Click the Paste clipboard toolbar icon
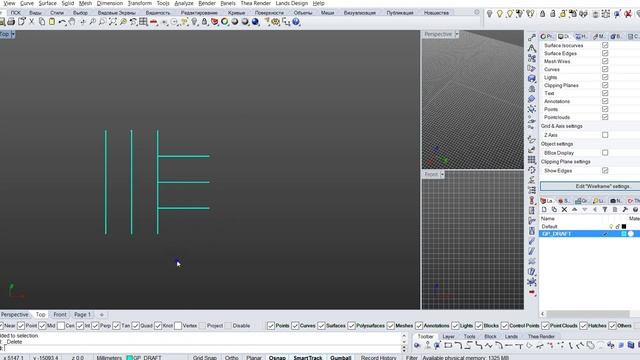The image size is (640, 360). (x=52, y=22)
